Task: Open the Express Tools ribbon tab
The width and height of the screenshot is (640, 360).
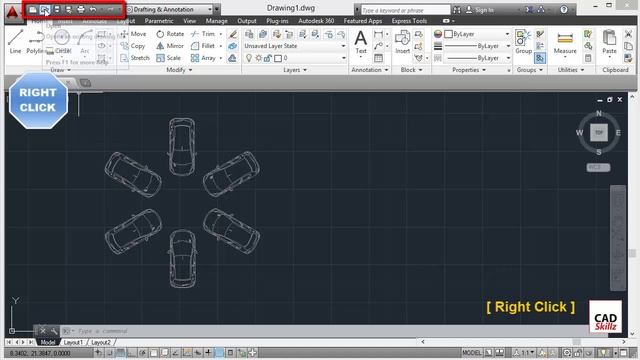Action: 409,21
